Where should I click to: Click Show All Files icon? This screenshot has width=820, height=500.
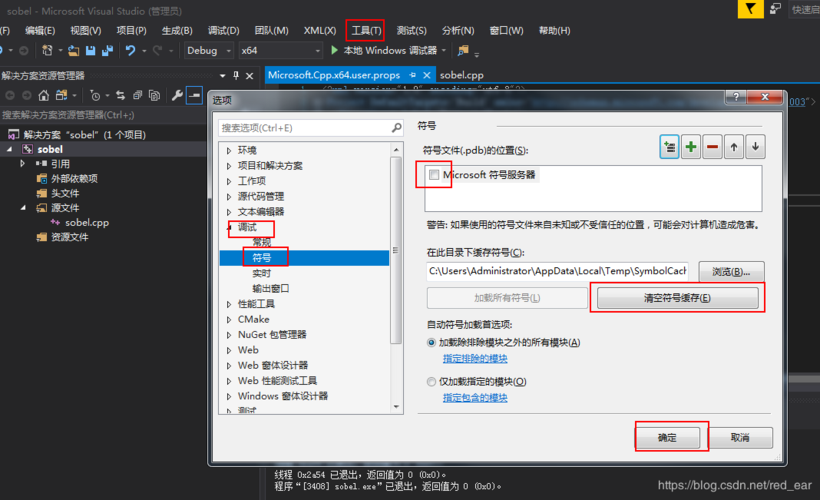tap(154, 95)
